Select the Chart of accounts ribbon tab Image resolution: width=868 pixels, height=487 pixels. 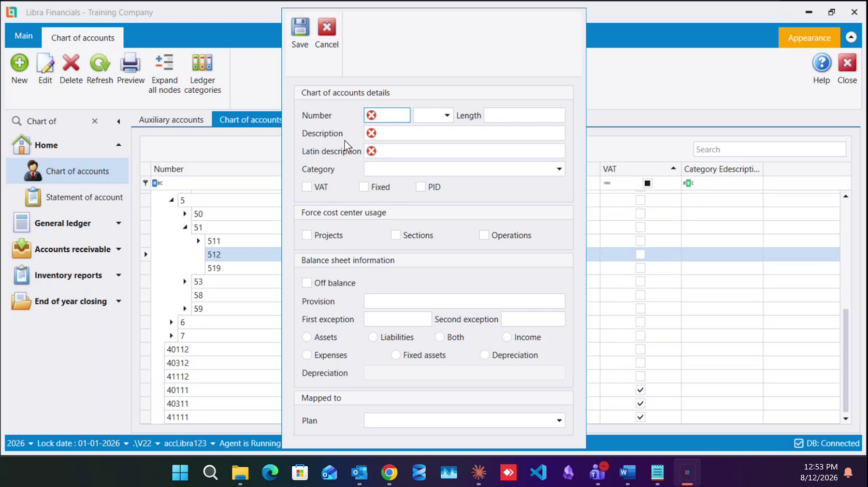tap(83, 38)
